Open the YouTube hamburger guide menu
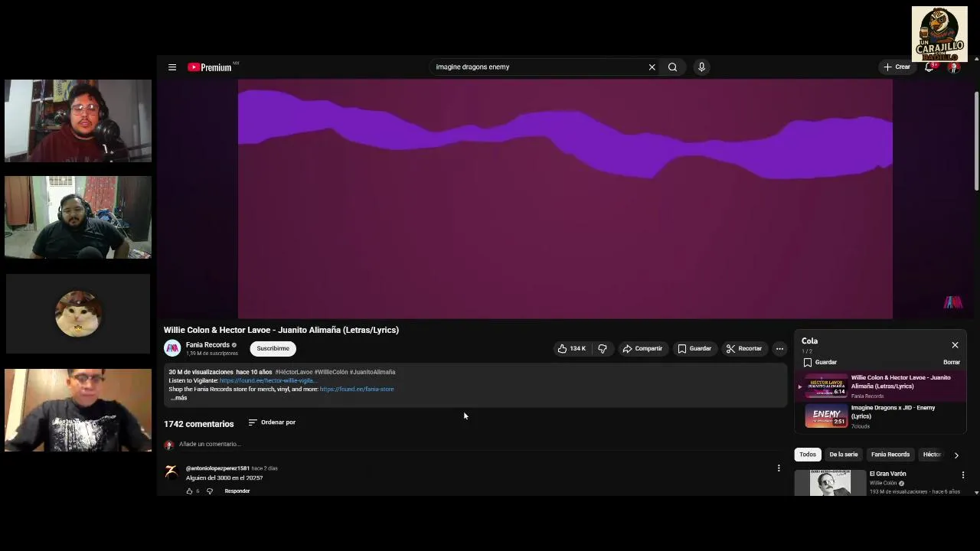Screen dimensions: 980x551 coord(172,67)
